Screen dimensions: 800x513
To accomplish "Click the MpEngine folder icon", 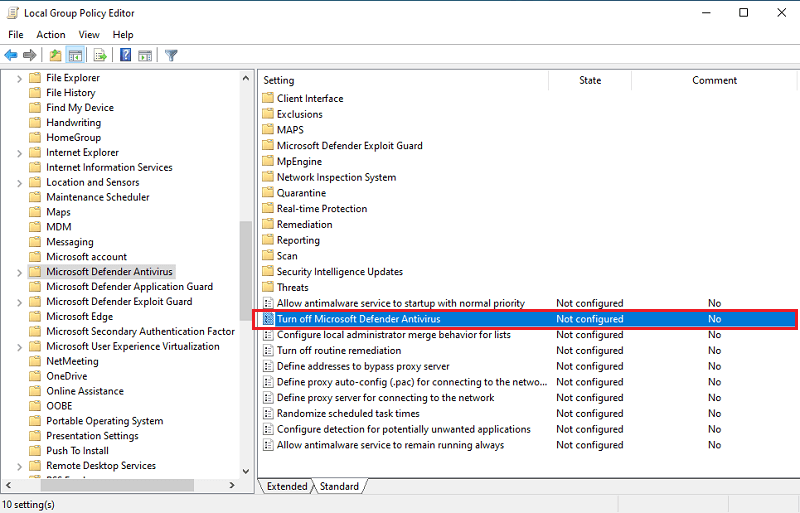I will point(268,161).
